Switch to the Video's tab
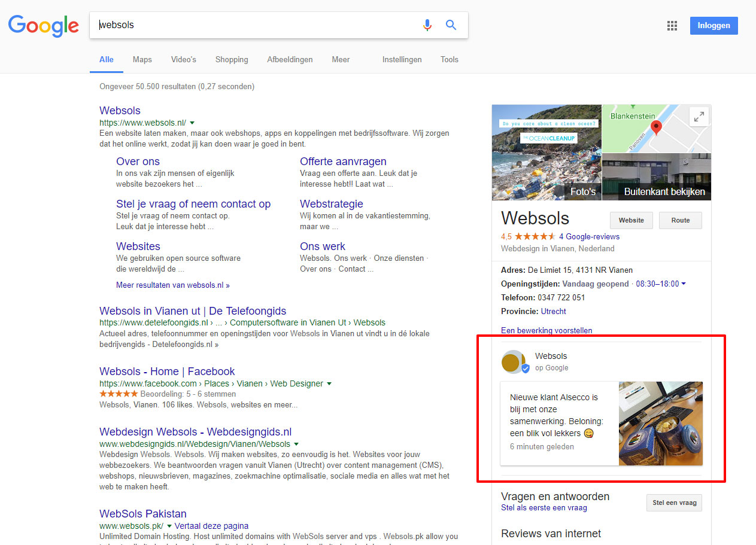Screen dimensions: 756x545 tap(184, 59)
